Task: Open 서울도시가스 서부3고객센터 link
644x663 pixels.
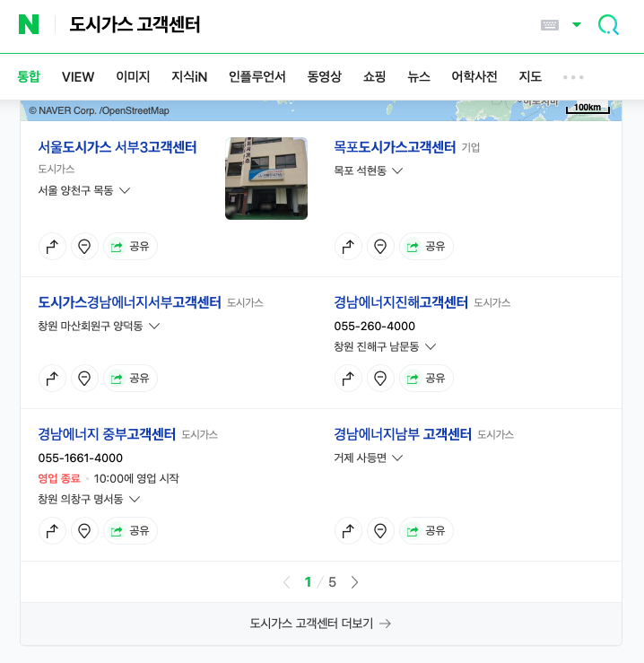Action: click(x=117, y=147)
